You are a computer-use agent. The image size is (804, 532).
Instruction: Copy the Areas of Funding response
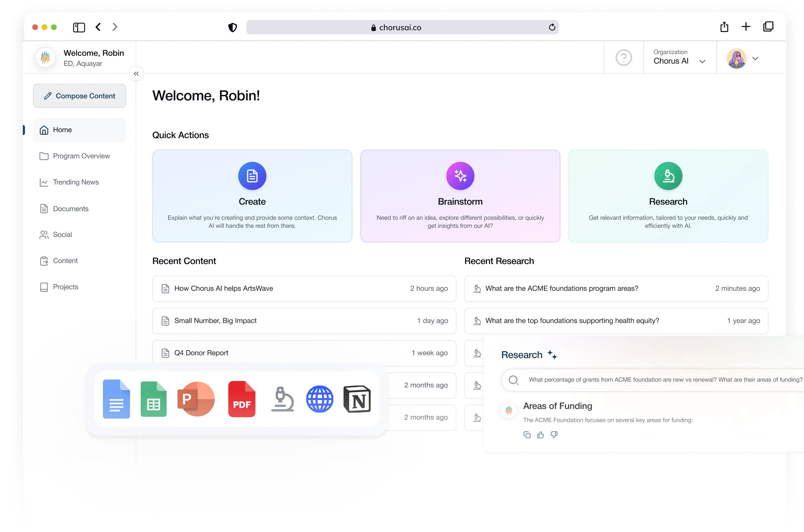[x=527, y=435]
